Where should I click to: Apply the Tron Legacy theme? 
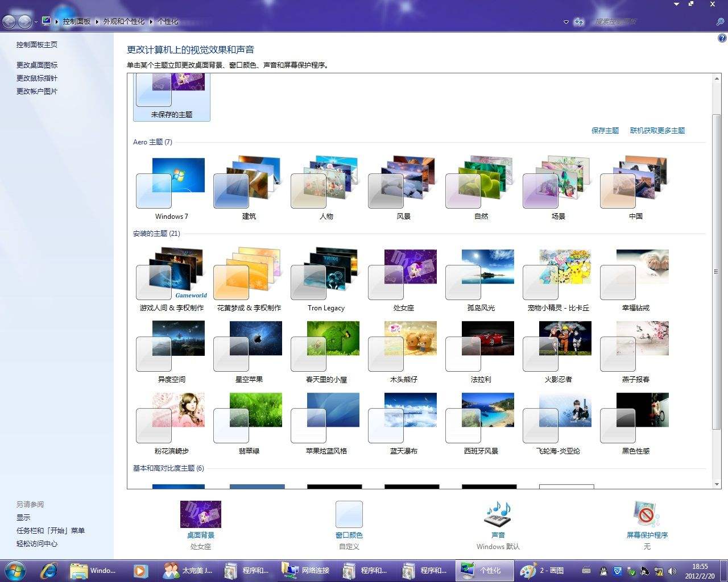point(326,280)
